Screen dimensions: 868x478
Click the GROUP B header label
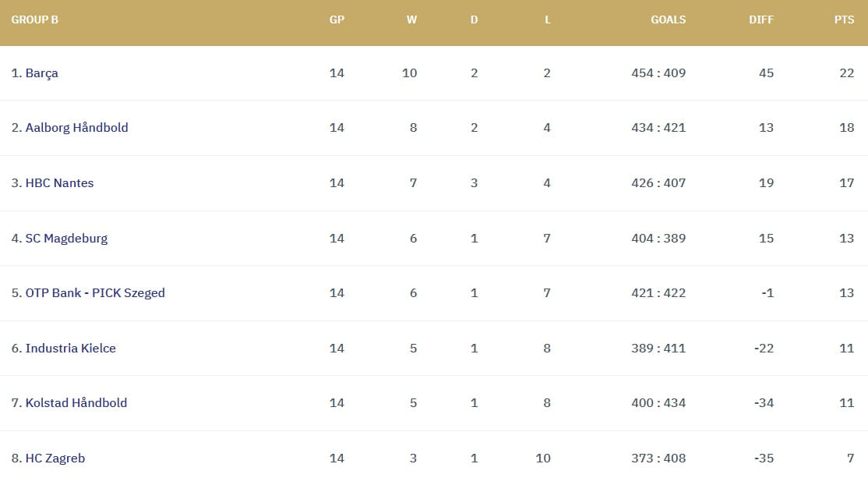(34, 19)
